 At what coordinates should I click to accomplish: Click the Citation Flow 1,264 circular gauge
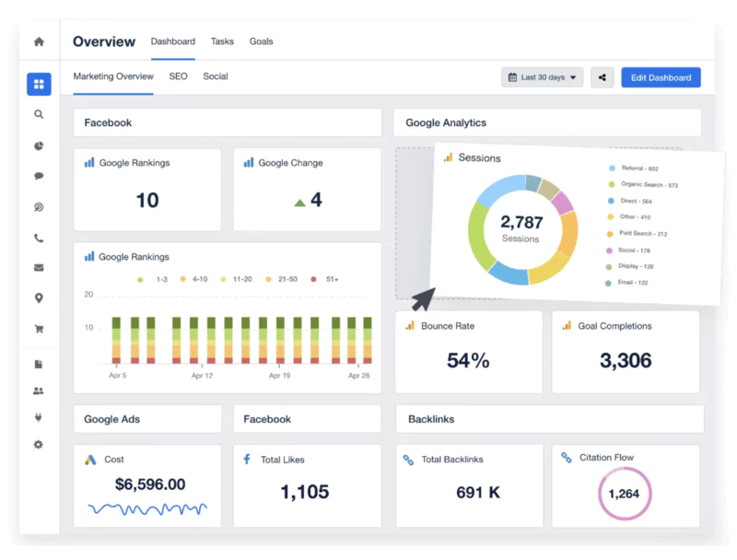pyautogui.click(x=625, y=494)
